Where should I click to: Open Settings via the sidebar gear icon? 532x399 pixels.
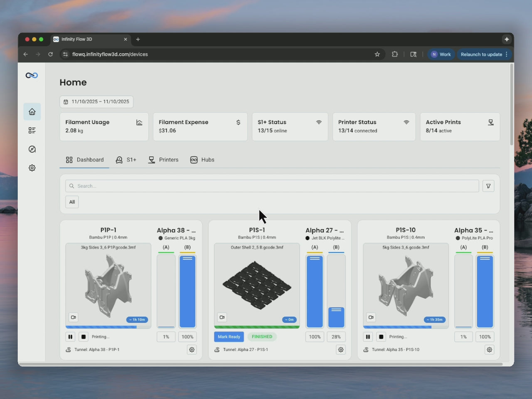(32, 167)
